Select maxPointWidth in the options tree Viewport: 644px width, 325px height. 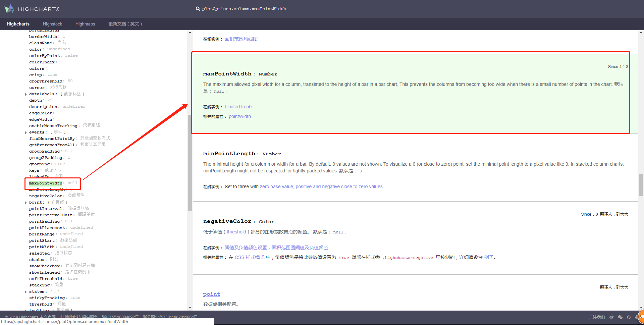click(46, 183)
